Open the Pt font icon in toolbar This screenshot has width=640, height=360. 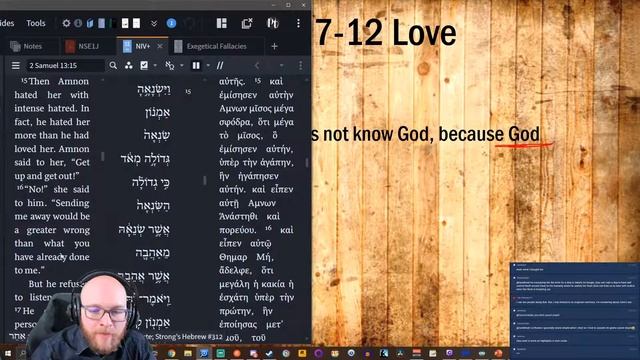tap(273, 23)
